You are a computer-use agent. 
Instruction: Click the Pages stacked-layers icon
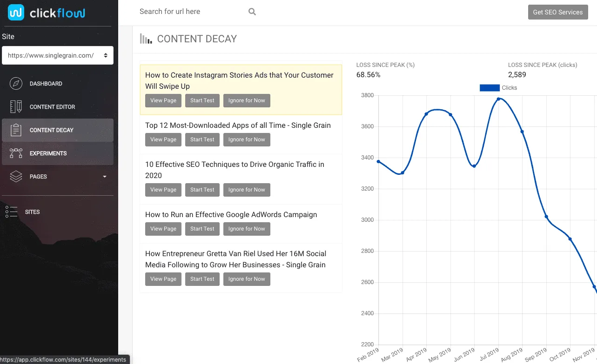click(x=15, y=176)
